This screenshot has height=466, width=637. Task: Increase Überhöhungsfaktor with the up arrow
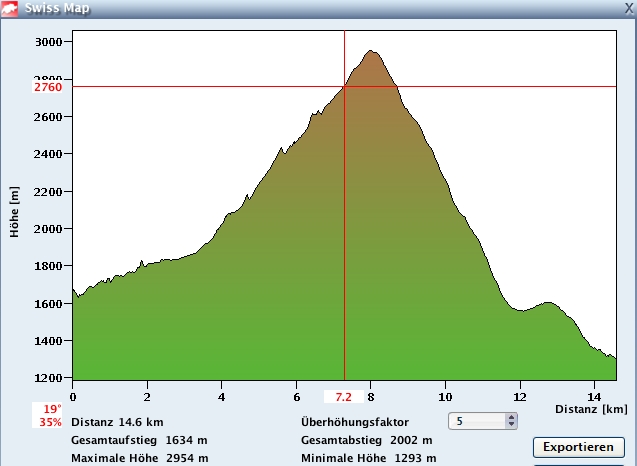click(512, 418)
